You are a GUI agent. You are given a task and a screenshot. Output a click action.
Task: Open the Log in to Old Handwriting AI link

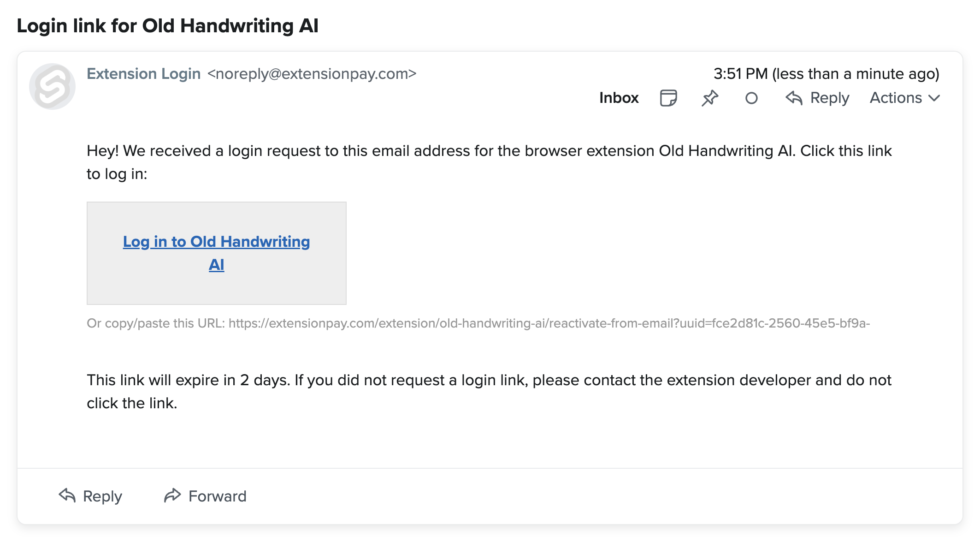(216, 253)
